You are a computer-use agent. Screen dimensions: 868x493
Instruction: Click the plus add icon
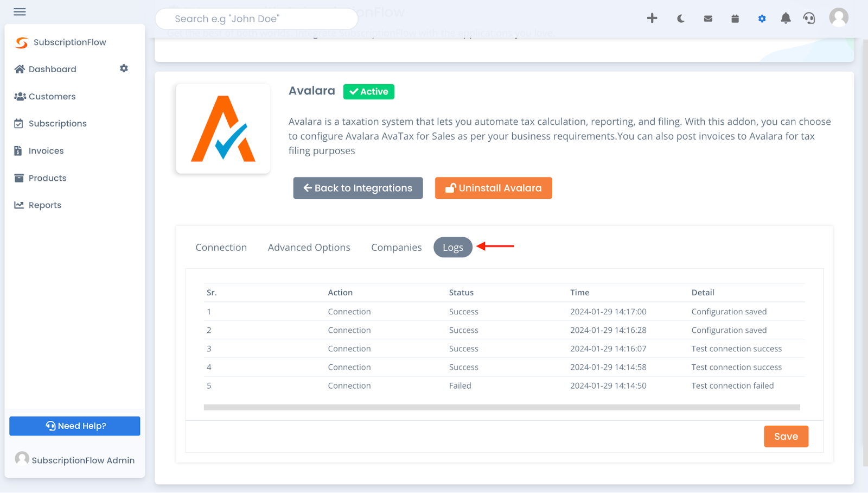click(652, 18)
